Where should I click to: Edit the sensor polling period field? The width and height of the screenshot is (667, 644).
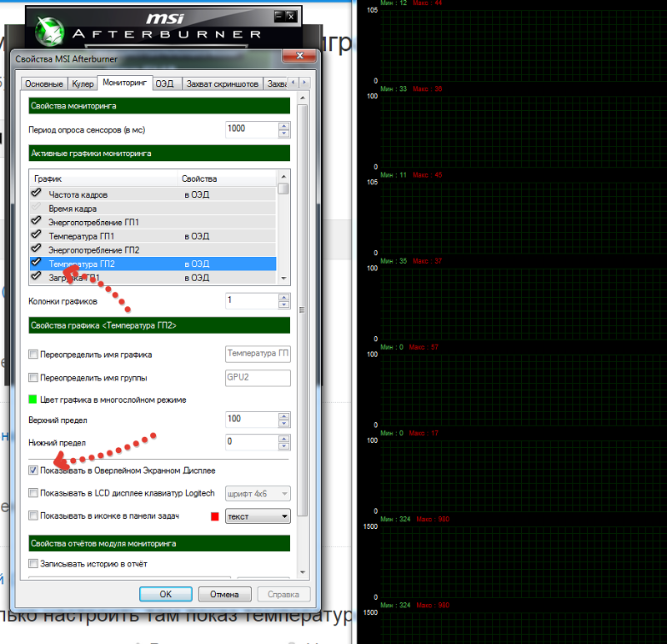(x=252, y=129)
